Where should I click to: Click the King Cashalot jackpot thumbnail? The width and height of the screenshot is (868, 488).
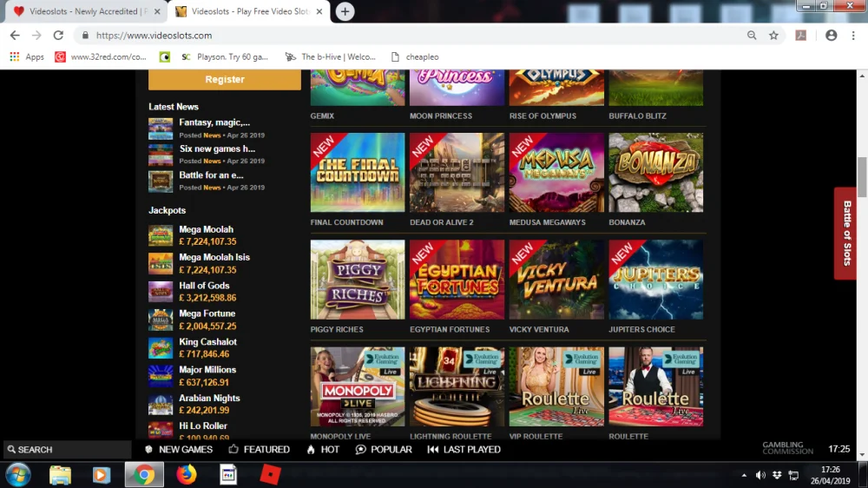pyautogui.click(x=161, y=348)
